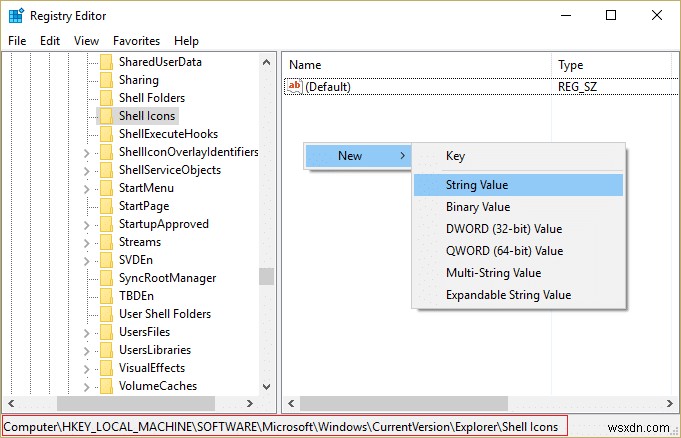Click tree pane horizontal scroll left arrow

tap(11, 403)
